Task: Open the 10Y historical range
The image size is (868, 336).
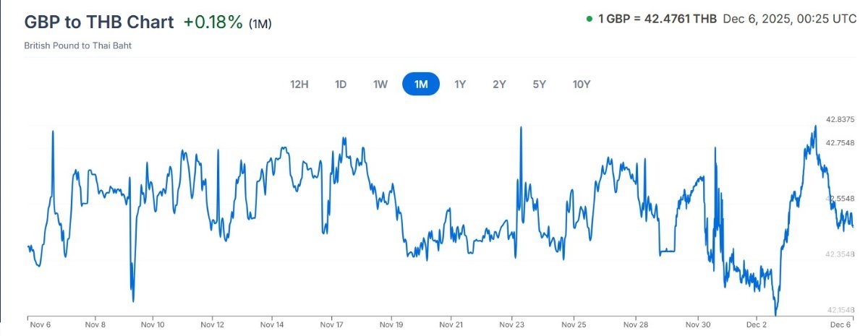Action: pyautogui.click(x=582, y=84)
